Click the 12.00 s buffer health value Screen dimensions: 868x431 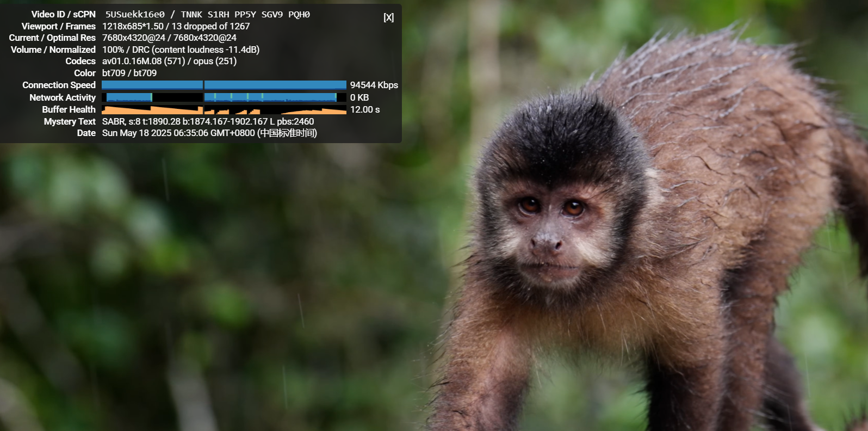click(365, 109)
